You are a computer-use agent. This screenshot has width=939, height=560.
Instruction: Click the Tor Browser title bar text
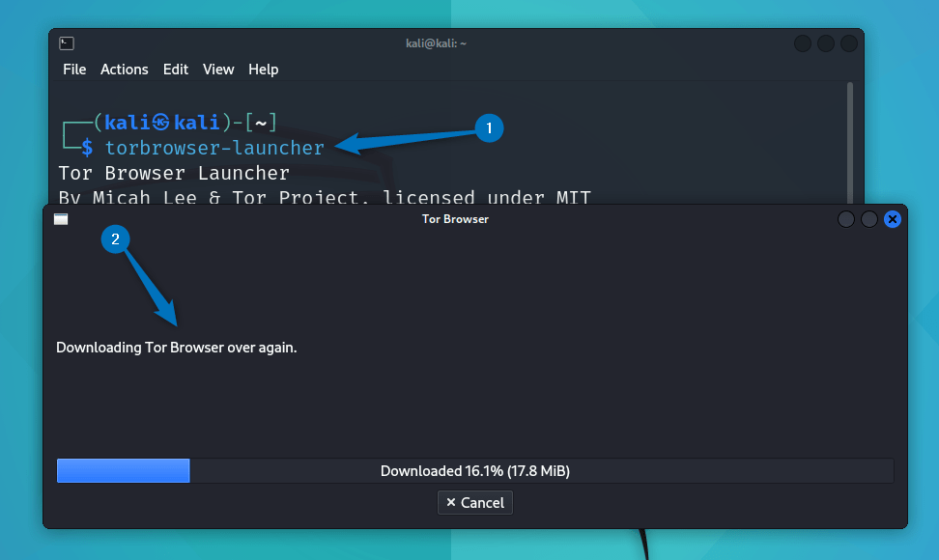point(454,219)
